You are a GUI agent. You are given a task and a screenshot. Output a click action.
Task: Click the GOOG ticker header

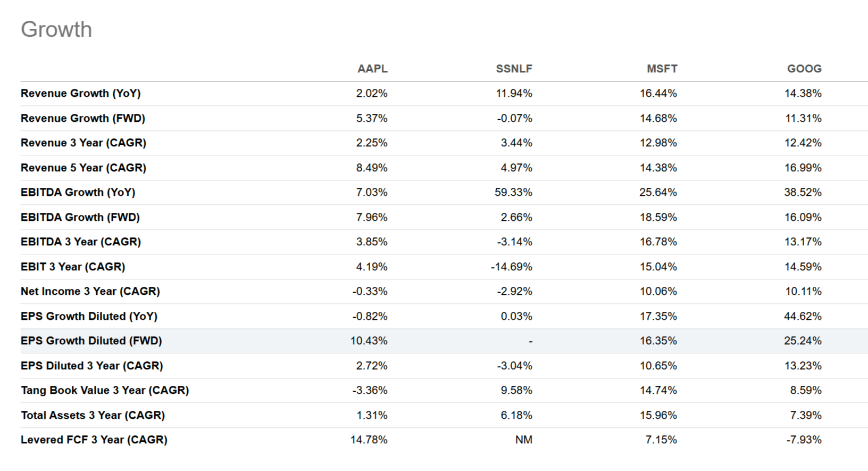click(804, 69)
